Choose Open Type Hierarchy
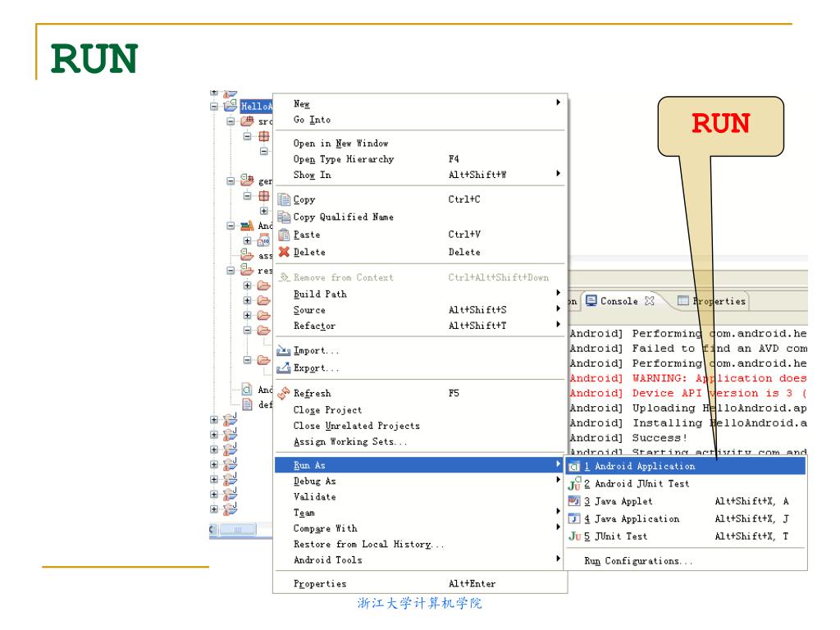This screenshot has height=630, width=840. click(x=420, y=159)
